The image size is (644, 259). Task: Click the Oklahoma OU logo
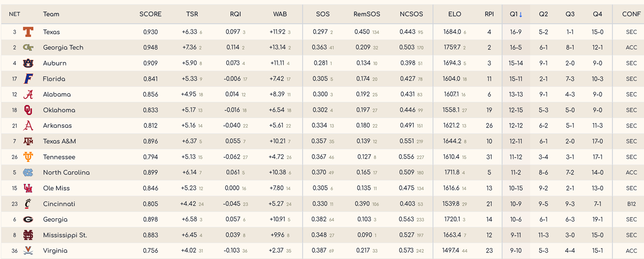click(28, 110)
